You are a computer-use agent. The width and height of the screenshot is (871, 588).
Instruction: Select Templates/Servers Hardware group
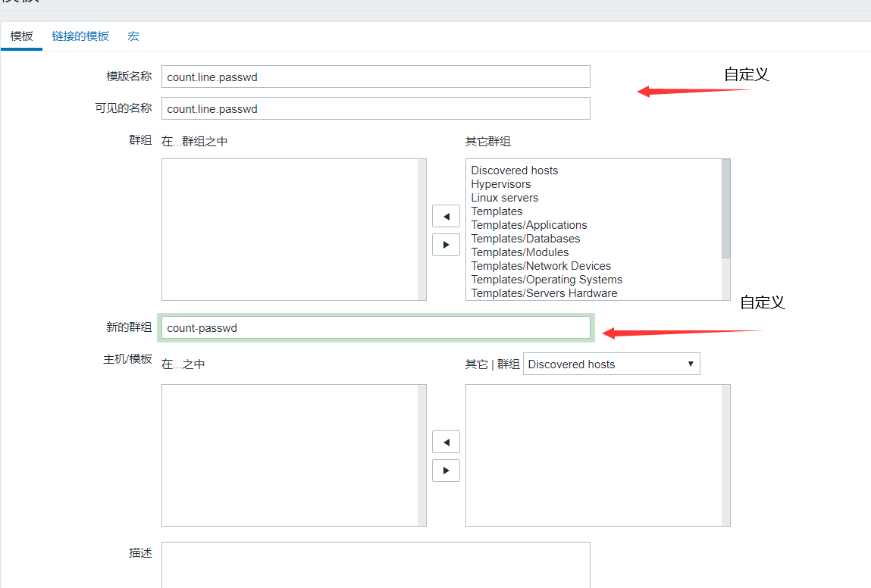point(544,293)
